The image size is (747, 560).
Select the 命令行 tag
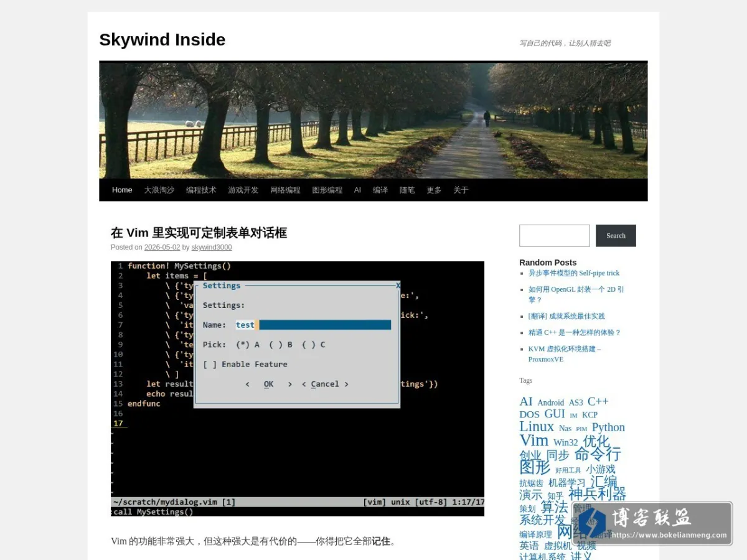598,454
